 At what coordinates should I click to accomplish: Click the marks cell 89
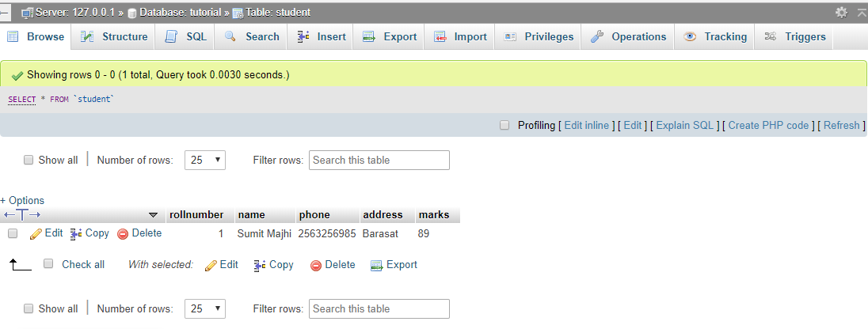424,234
